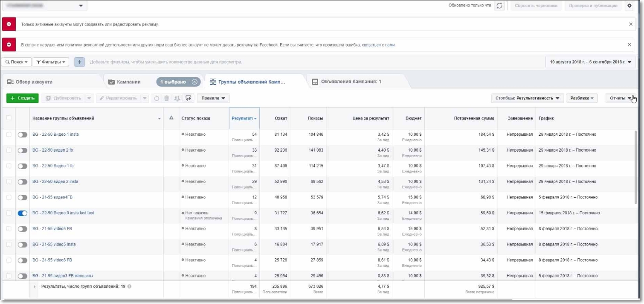
Task: Click the green Создать button
Action: [23, 98]
